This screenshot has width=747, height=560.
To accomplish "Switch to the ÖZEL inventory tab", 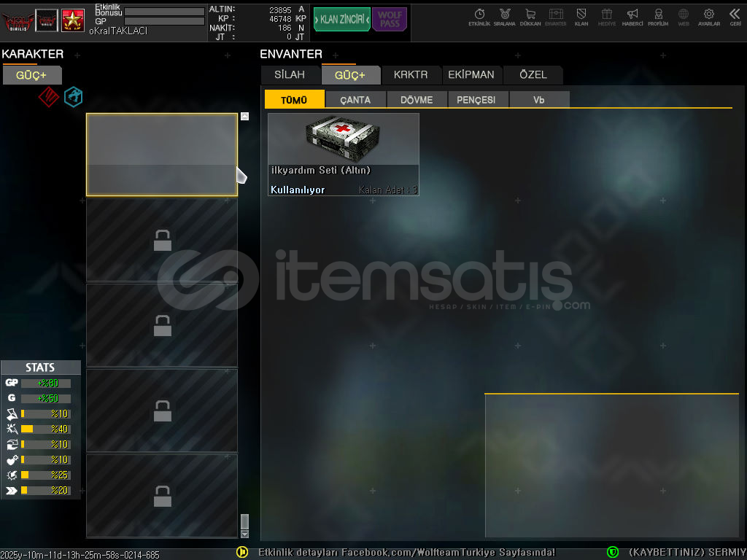I will [x=533, y=75].
